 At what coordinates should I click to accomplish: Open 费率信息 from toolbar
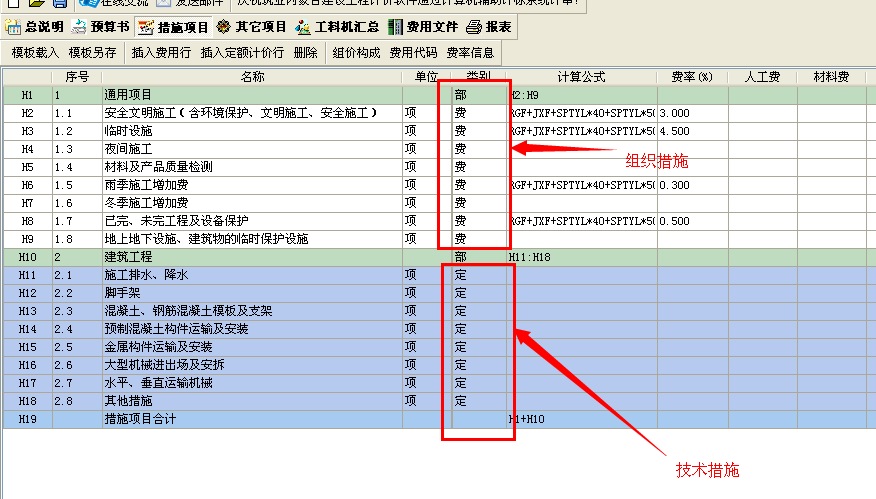[470, 52]
